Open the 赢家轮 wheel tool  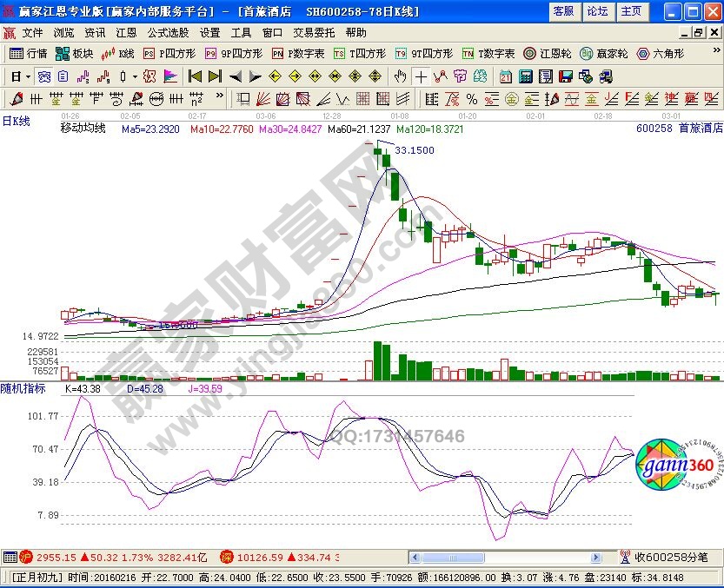[x=604, y=53]
